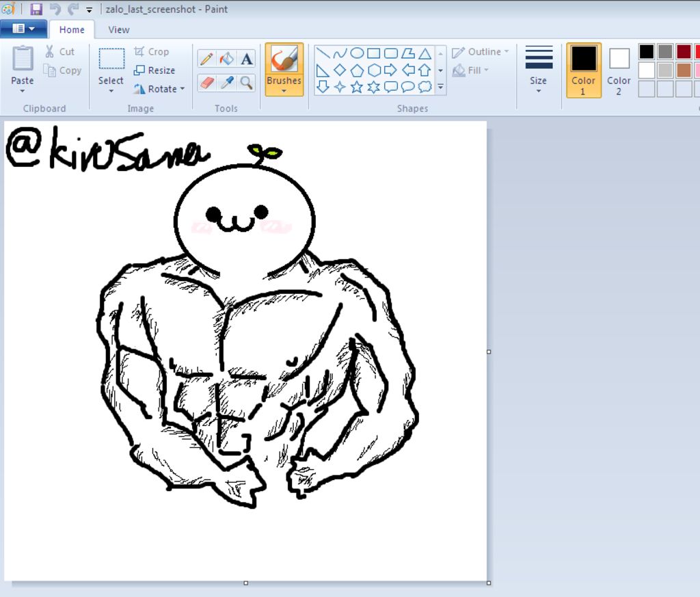700x597 pixels.
Task: Select the Fill with color bucket tool
Action: point(227,59)
